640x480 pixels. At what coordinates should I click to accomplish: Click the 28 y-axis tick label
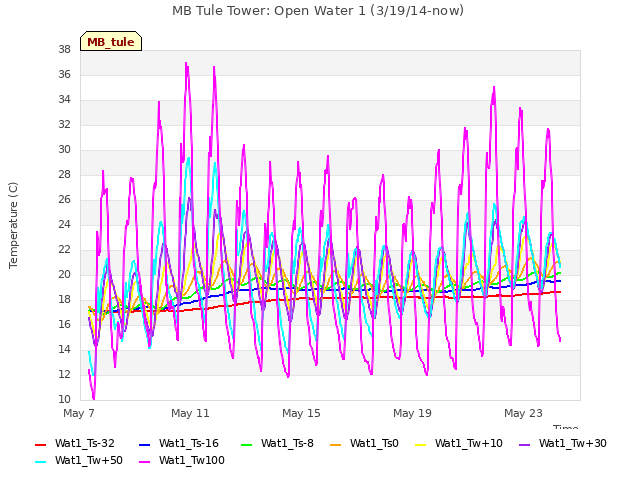pos(64,175)
